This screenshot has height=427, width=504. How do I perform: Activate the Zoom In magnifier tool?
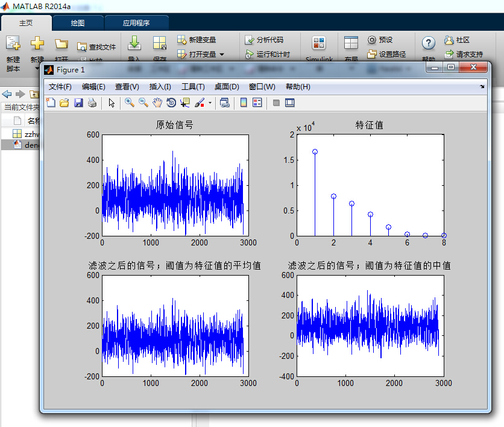(130, 103)
